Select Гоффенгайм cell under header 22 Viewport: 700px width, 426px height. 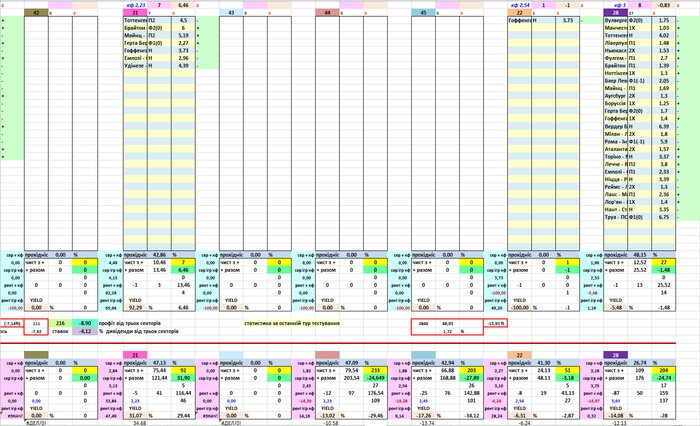[520, 20]
